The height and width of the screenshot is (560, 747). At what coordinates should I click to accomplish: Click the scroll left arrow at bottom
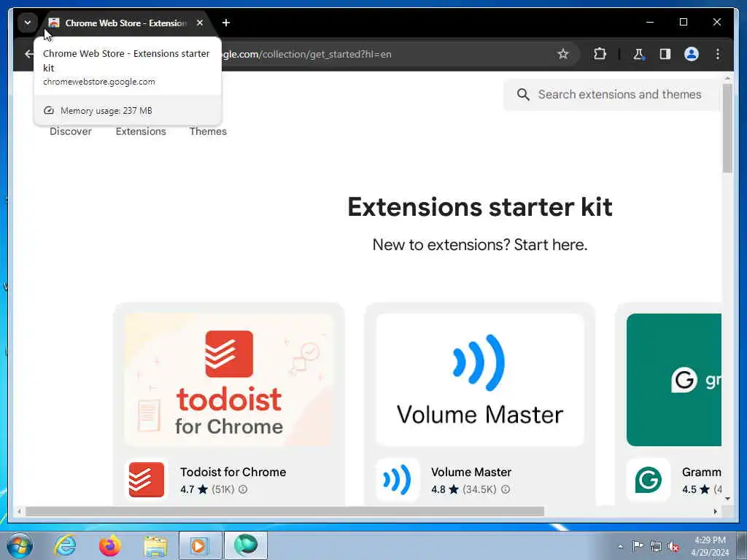pos(19,511)
